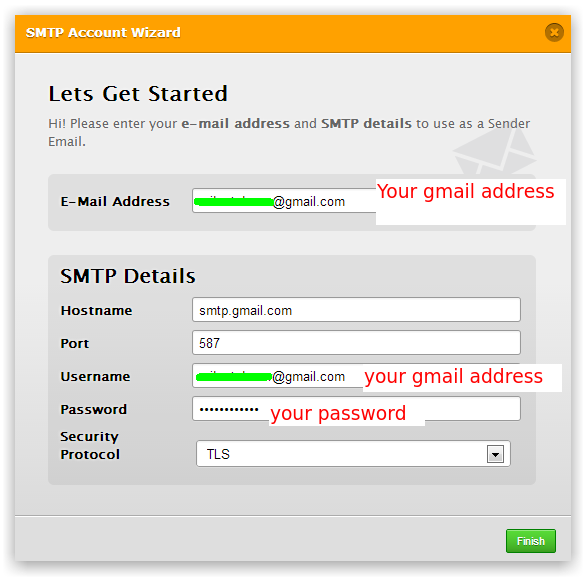Click the Hostname label

click(x=96, y=310)
